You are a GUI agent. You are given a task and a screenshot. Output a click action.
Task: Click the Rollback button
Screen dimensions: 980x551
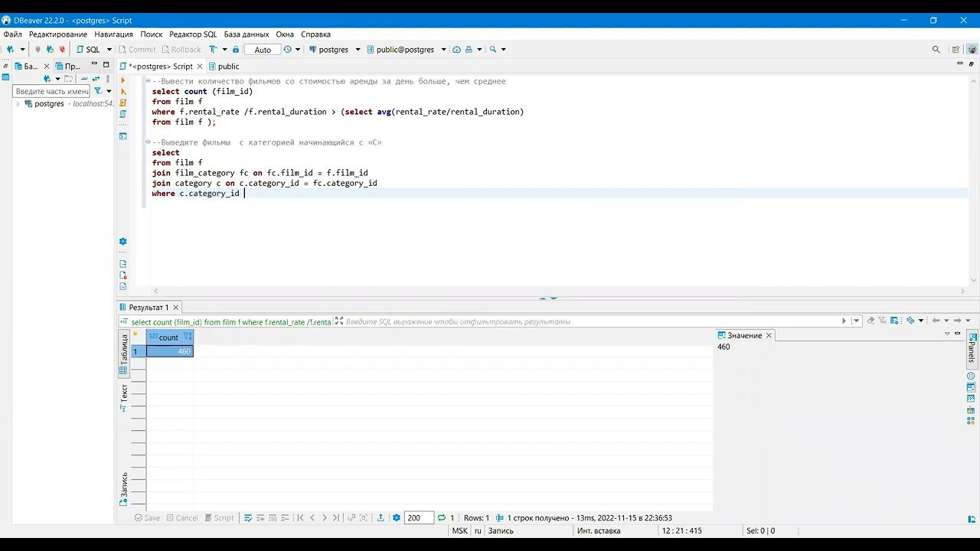pyautogui.click(x=181, y=50)
